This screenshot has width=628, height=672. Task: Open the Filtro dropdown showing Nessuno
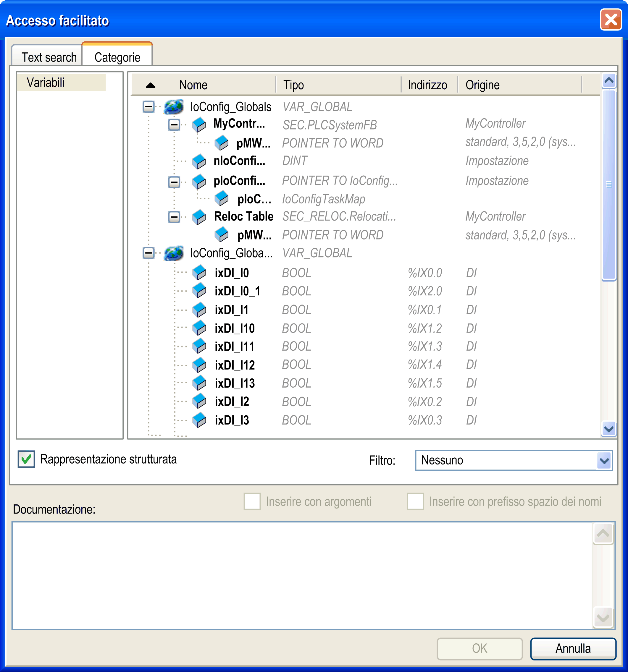[604, 461]
